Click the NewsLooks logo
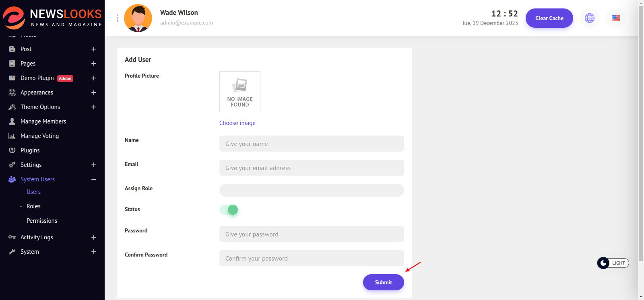644x300 pixels. point(52,18)
